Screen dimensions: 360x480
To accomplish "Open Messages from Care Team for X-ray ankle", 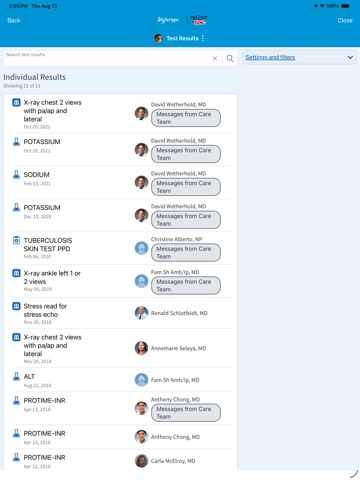I will (x=186, y=285).
